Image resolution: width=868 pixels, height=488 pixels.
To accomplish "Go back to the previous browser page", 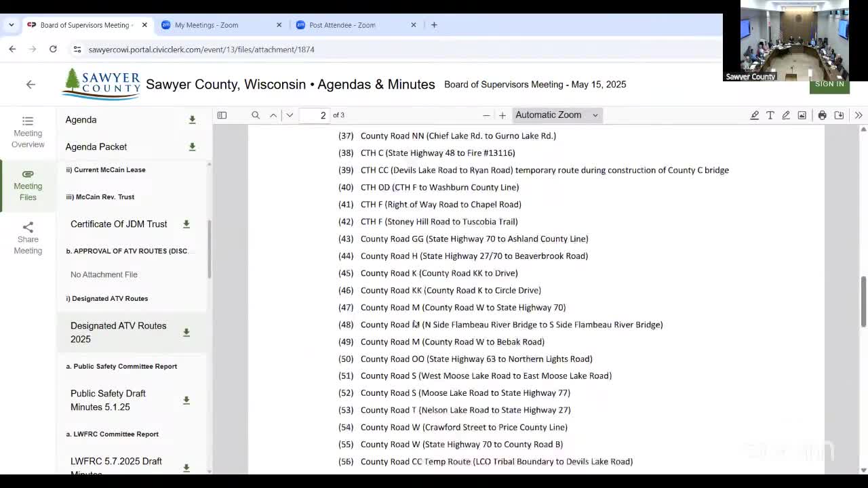I will point(12,49).
